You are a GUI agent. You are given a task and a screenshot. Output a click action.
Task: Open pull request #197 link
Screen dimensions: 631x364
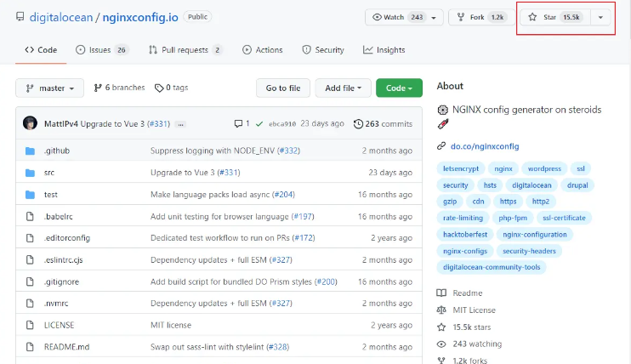click(x=303, y=216)
